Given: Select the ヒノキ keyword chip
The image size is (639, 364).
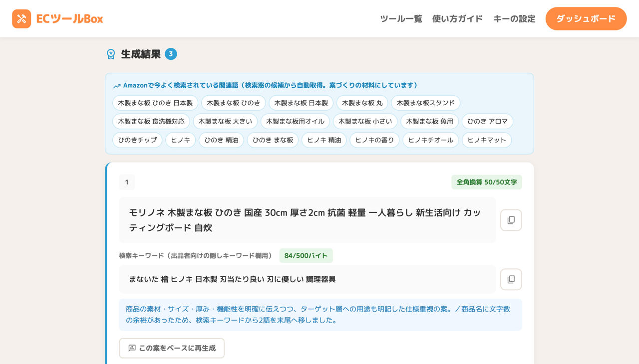Looking at the screenshot, I should 181,140.
